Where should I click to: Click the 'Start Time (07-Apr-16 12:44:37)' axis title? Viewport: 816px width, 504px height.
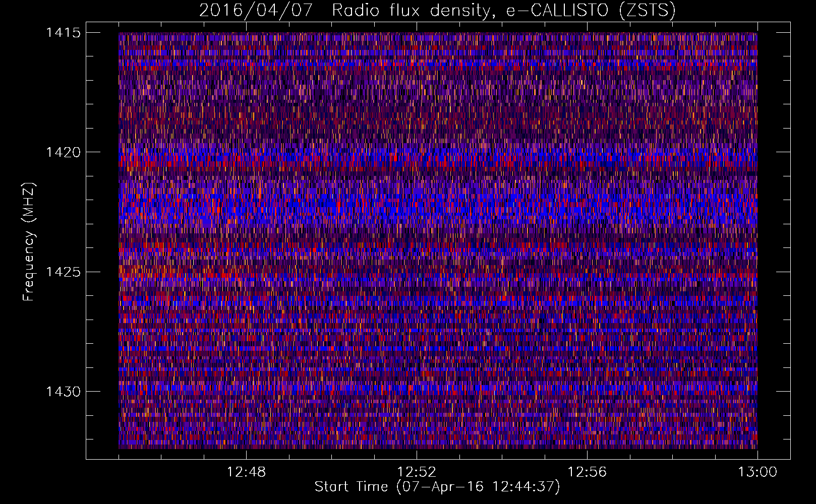point(437,487)
